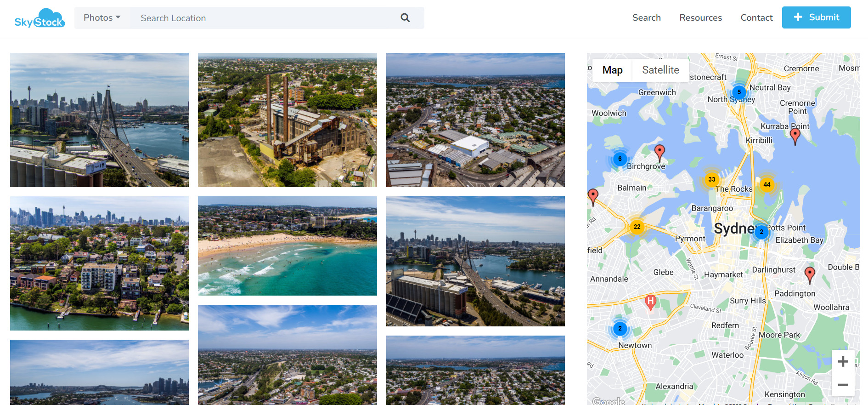
Task: Click the SkyStock cloud logo
Action: tap(39, 18)
